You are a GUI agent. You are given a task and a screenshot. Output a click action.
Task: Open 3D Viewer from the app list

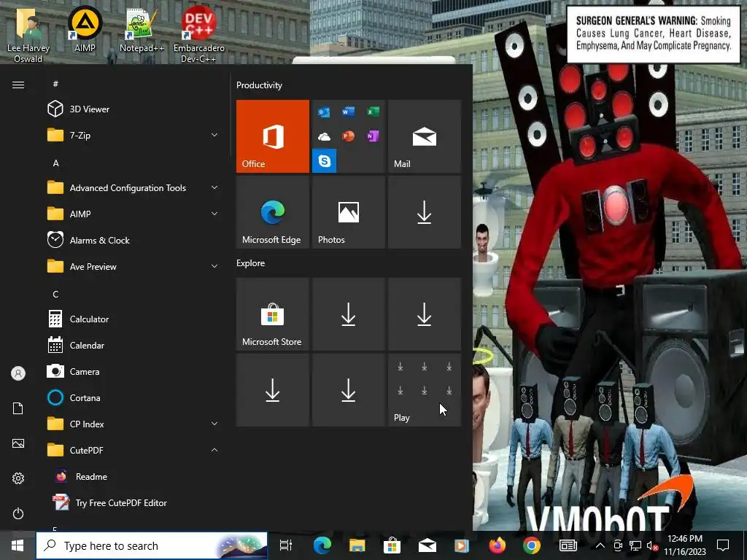pyautogui.click(x=131, y=109)
